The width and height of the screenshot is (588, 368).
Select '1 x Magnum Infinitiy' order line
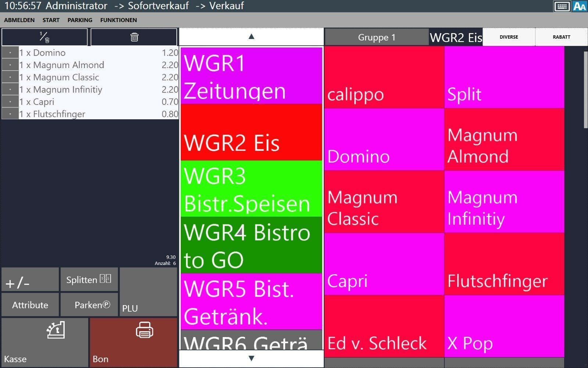tap(98, 89)
